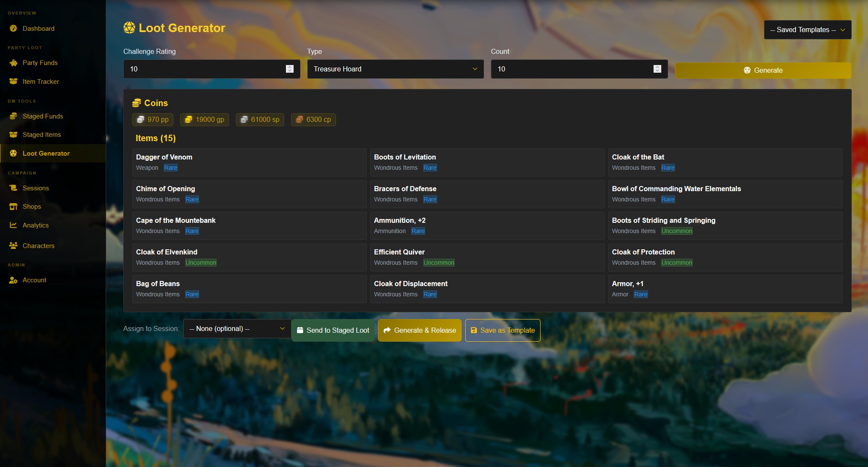Click the Count field spinner arrows
This screenshot has width=868, height=467.
pyautogui.click(x=657, y=69)
